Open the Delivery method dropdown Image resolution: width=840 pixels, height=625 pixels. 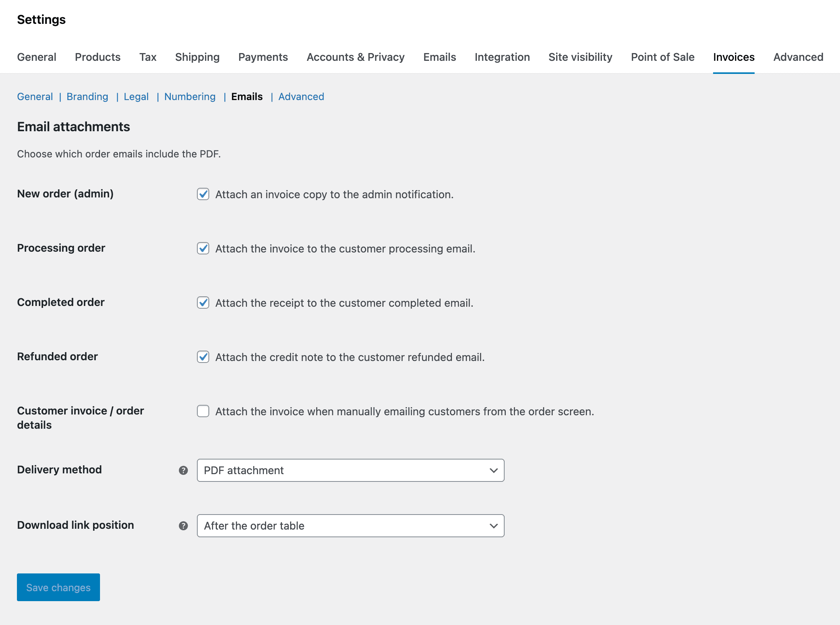point(350,470)
